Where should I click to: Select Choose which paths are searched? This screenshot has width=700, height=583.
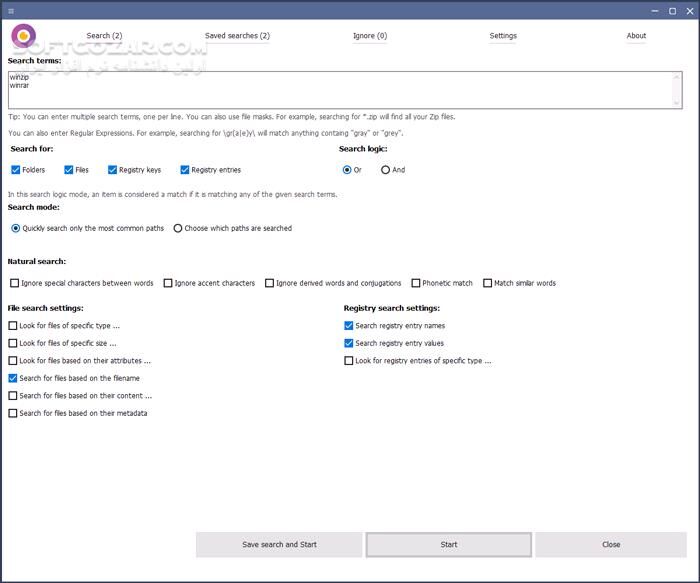pos(178,228)
